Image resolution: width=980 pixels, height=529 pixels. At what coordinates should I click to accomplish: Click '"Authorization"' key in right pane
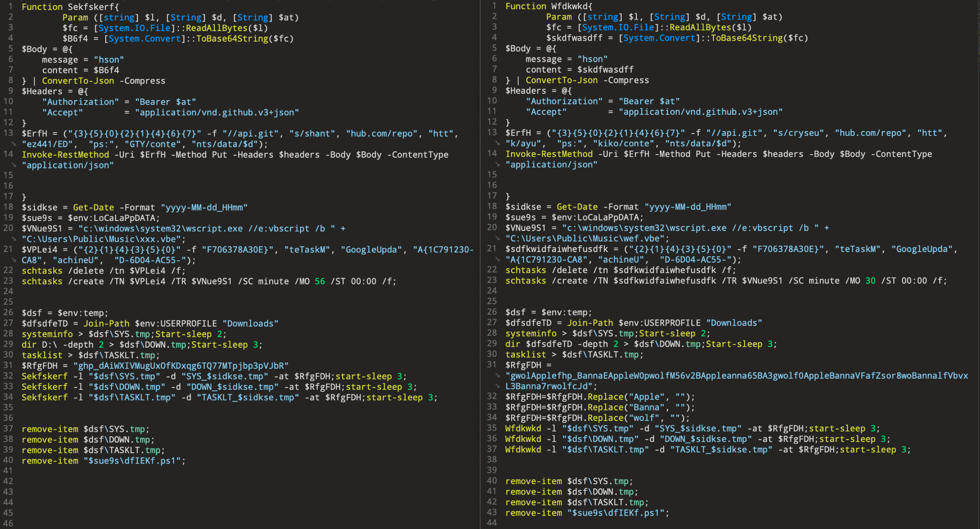click(x=564, y=101)
